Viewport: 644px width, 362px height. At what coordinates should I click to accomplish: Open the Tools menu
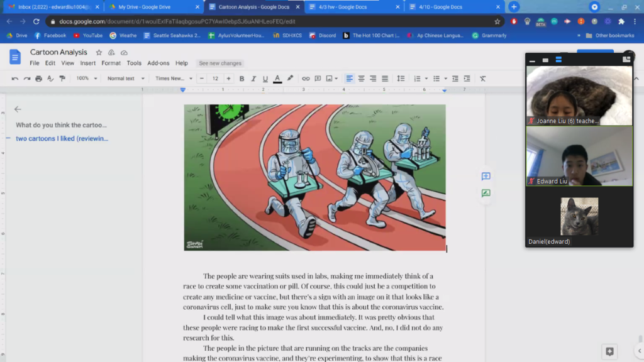coord(134,63)
